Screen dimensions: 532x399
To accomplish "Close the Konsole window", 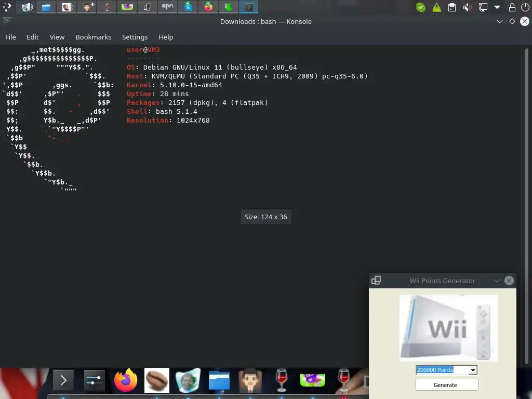I will pyautogui.click(x=525, y=21).
